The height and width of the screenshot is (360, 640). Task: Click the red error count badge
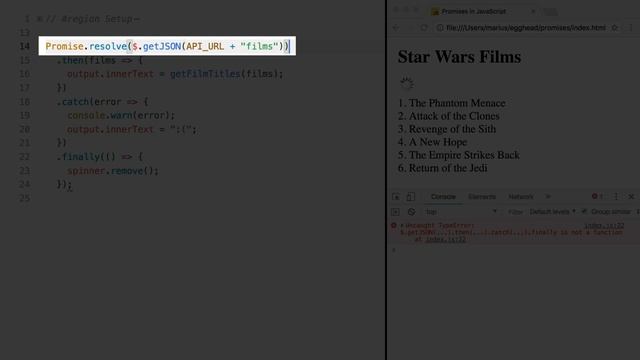(x=597, y=196)
